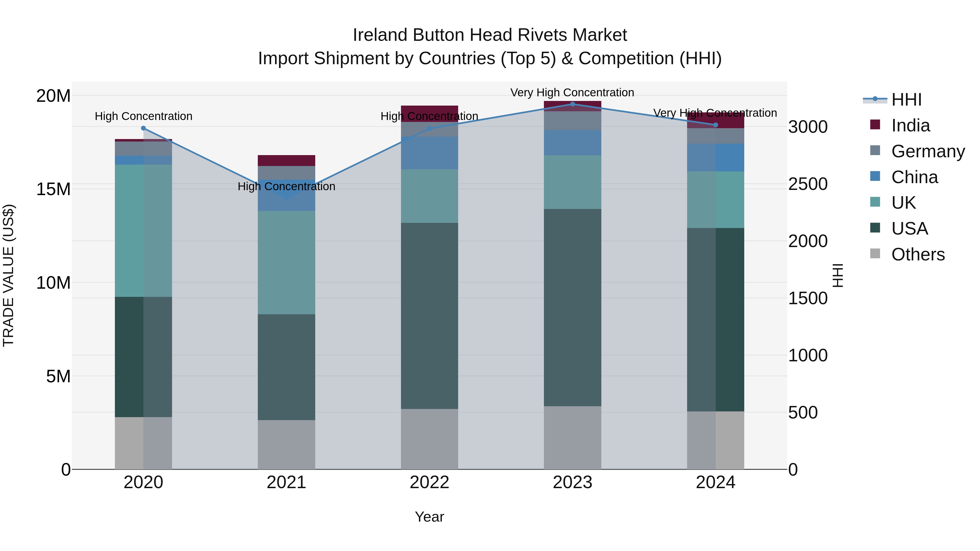Click the 500 HHI axis tick

pos(803,413)
